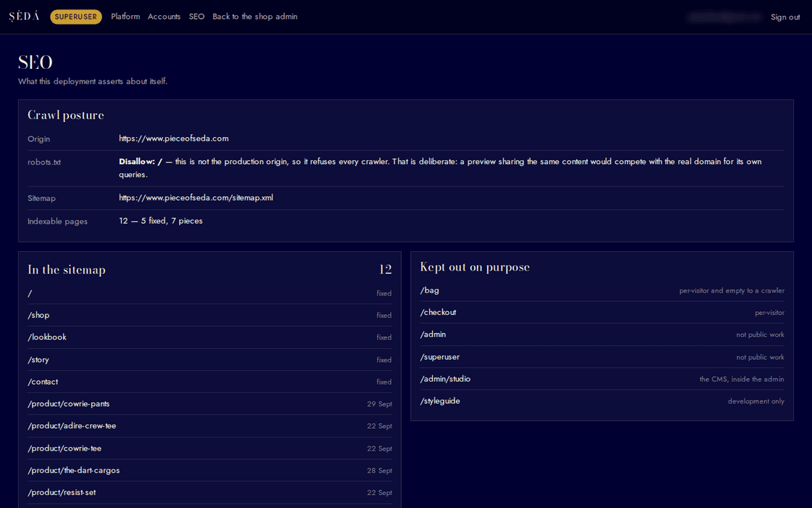Click the 29 Sept date for cowrie-pants
This screenshot has width=812, height=508.
380,403
